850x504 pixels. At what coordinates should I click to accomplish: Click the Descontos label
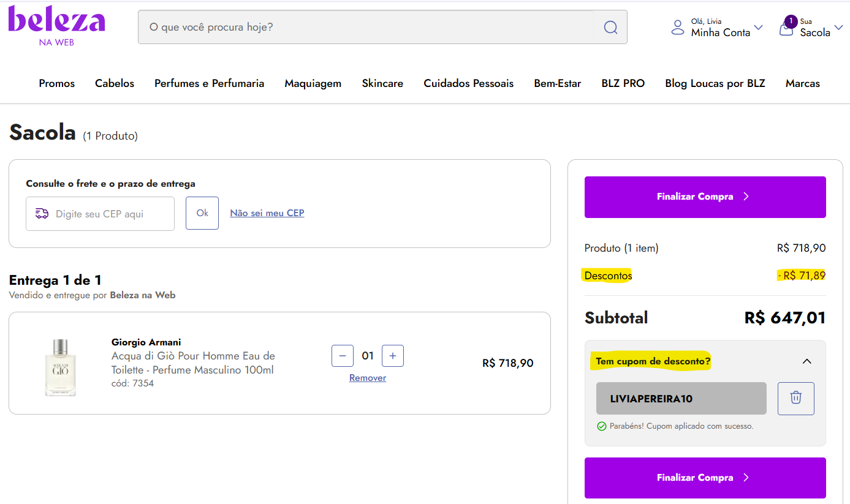point(608,276)
